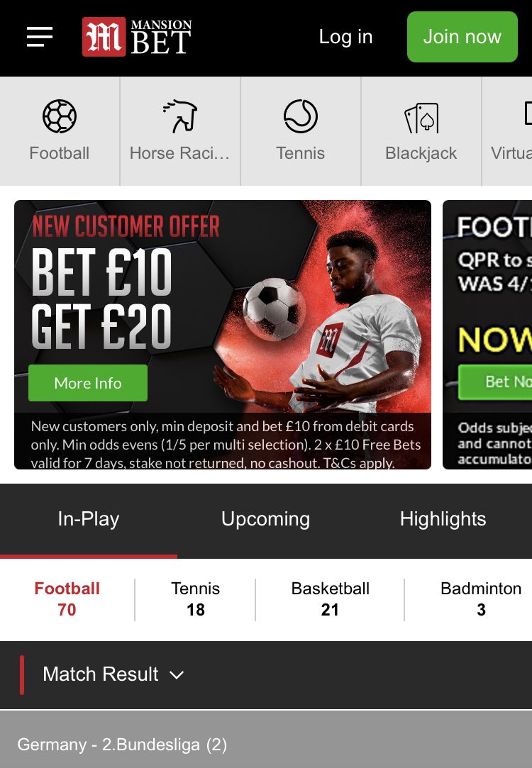Filter by Badminton 3 events
This screenshot has height=768, width=532.
pos(481,599)
